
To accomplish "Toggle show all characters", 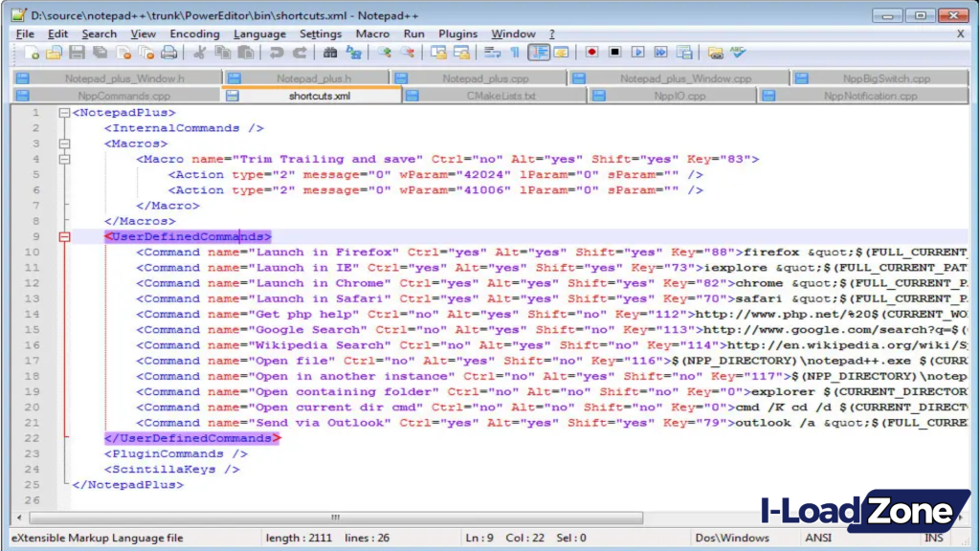I will (x=514, y=53).
